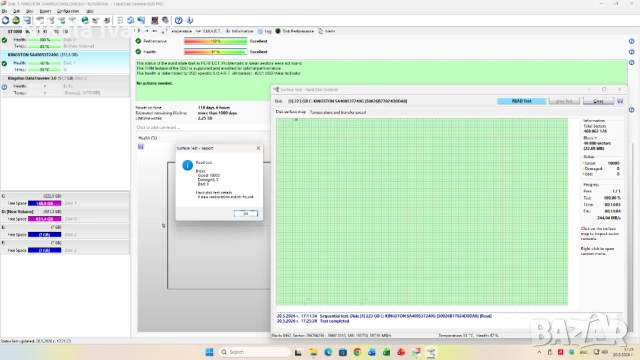Screen dimensions: 640x360
Task: Click the document page icon in toolbar
Action: [120, 20]
